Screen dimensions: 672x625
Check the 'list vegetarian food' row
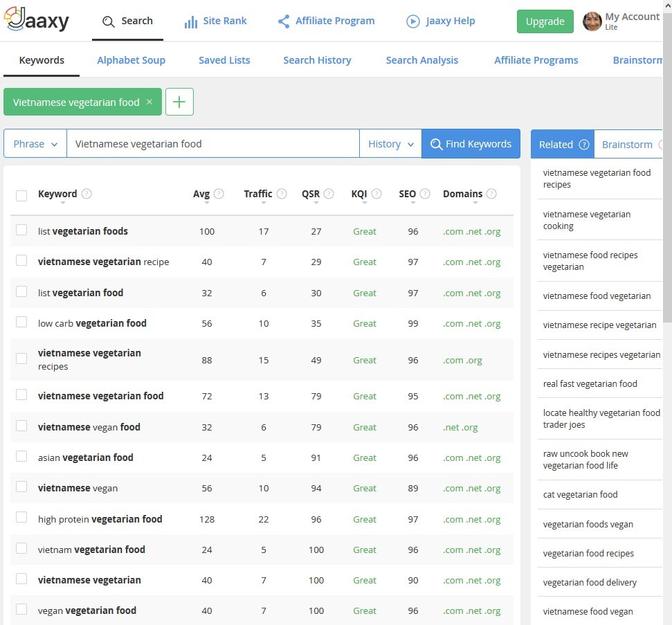coord(21,291)
